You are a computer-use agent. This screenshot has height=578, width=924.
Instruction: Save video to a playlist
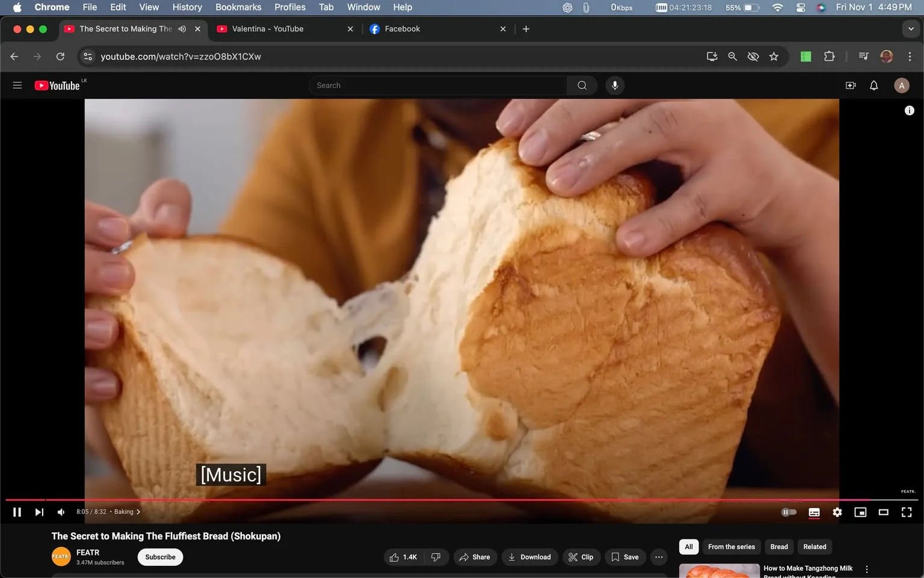626,557
